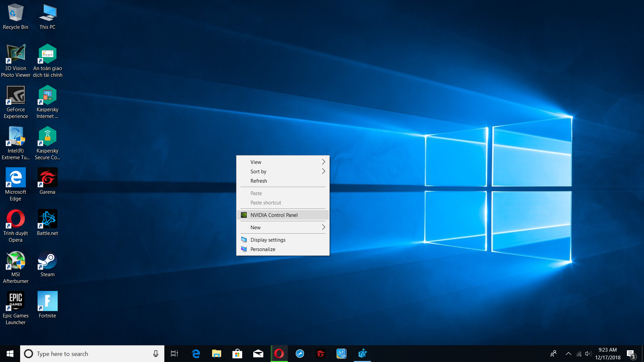Select 3D Vision Photo Viewer shortcut
644x362 pixels.
(15, 61)
